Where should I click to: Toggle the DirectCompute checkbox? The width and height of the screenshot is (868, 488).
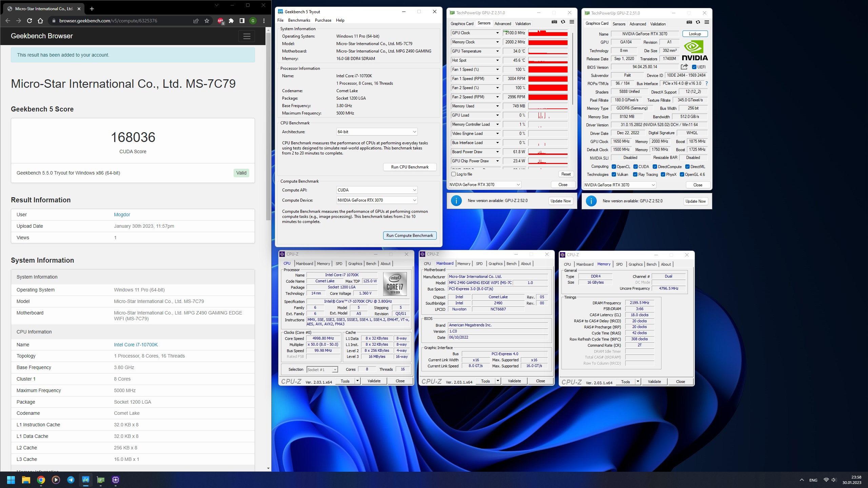pyautogui.click(x=655, y=167)
